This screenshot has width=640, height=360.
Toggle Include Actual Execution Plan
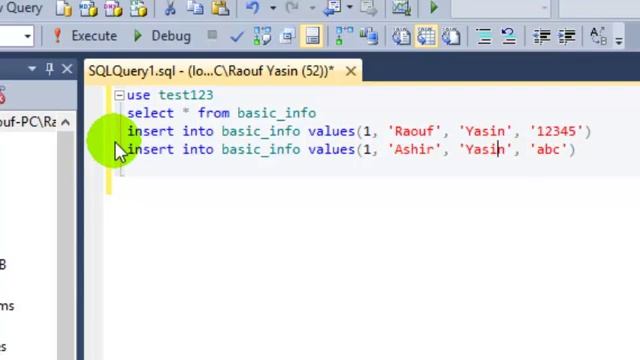(x=344, y=36)
